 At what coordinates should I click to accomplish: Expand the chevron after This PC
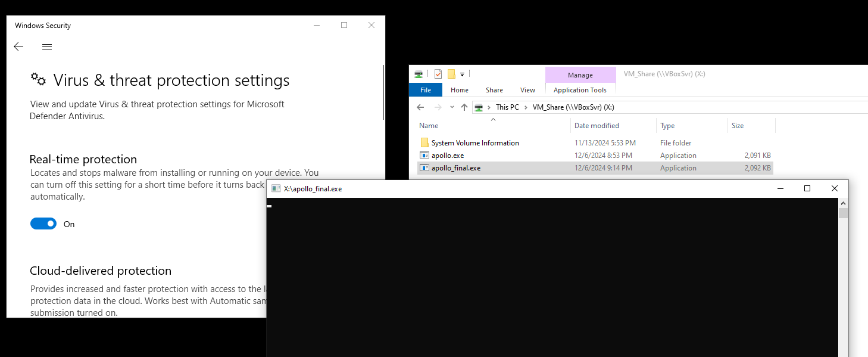coord(526,107)
